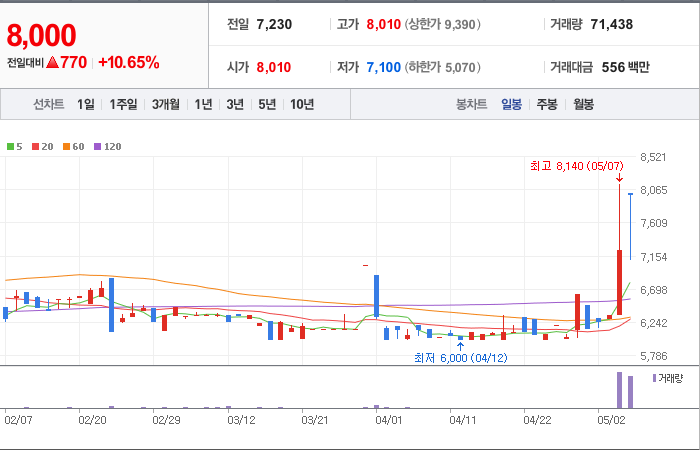
Task: Click the 하한가 5,070 text
Action: [443, 67]
